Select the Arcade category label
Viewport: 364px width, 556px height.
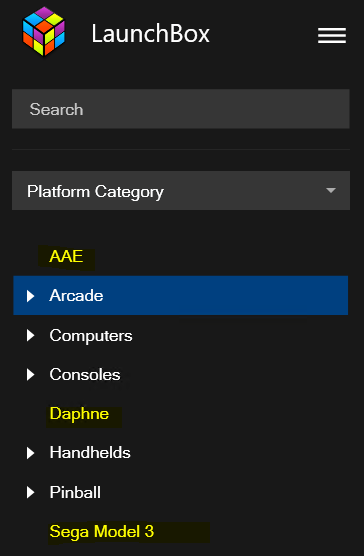point(76,295)
